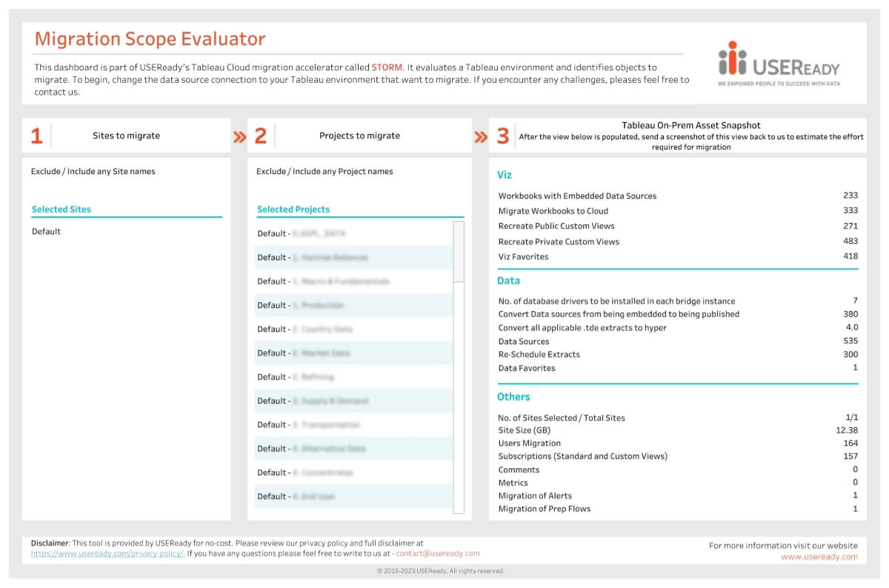
Task: Click the Data section heading
Action: [509, 281]
